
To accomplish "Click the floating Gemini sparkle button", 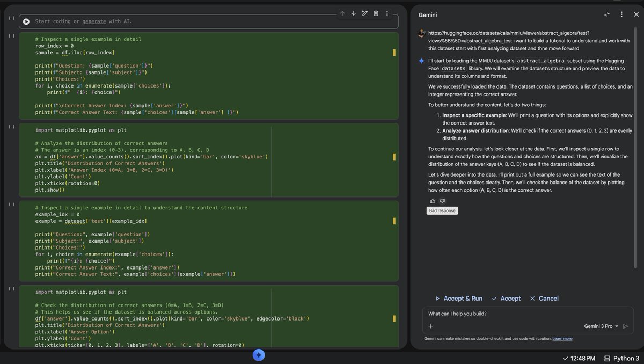I will (x=259, y=355).
